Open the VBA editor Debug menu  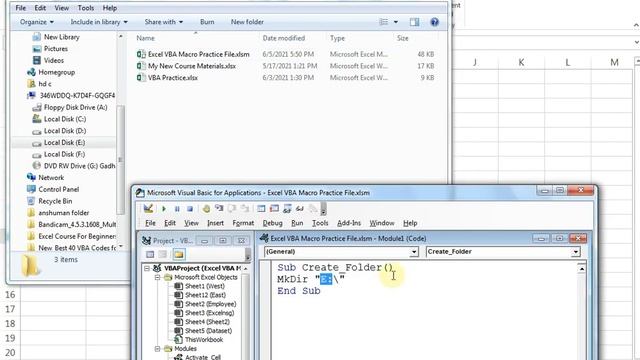click(x=272, y=223)
